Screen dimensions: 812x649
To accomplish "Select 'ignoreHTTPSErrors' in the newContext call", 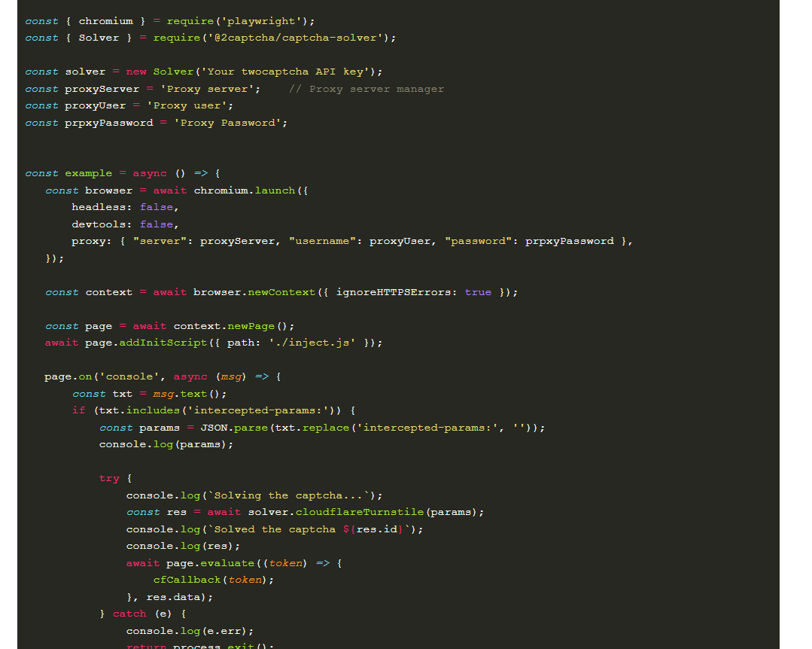I will (394, 292).
